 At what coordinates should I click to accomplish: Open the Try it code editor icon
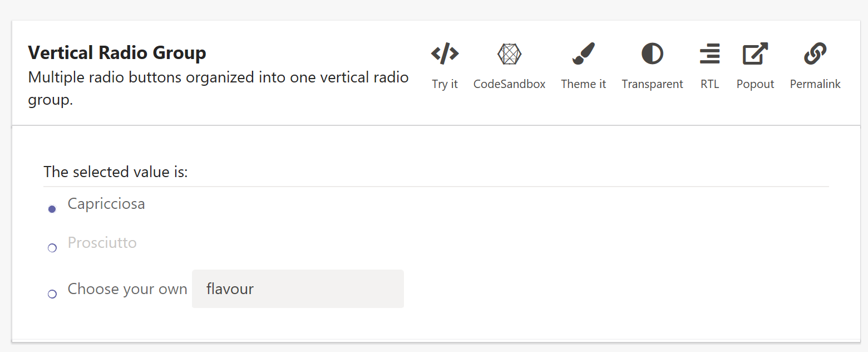(x=445, y=53)
